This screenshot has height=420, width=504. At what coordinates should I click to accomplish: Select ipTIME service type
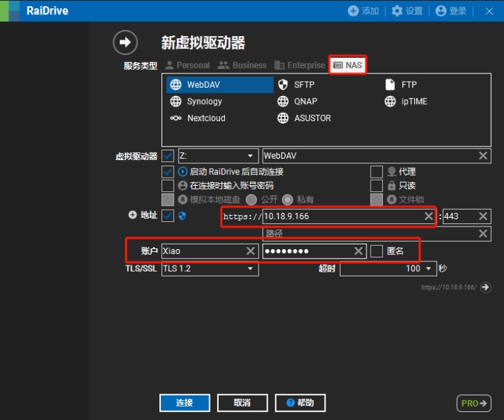tap(406, 101)
